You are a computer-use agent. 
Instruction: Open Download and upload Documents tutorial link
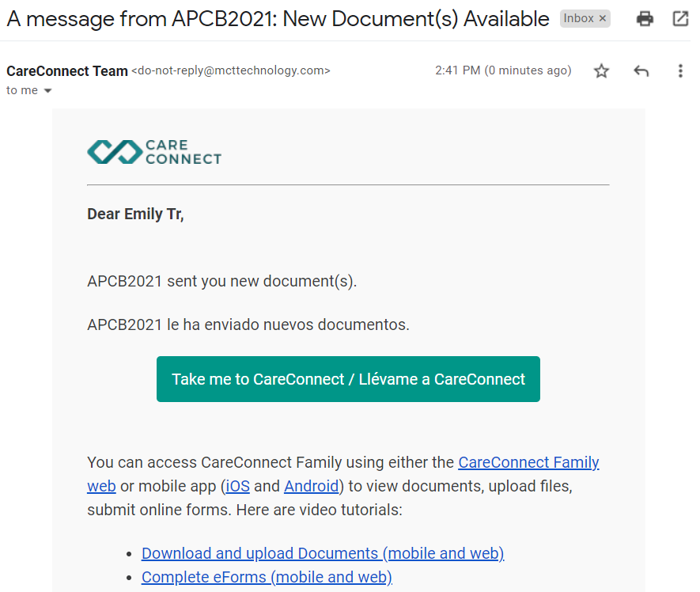pyautogui.click(x=323, y=553)
